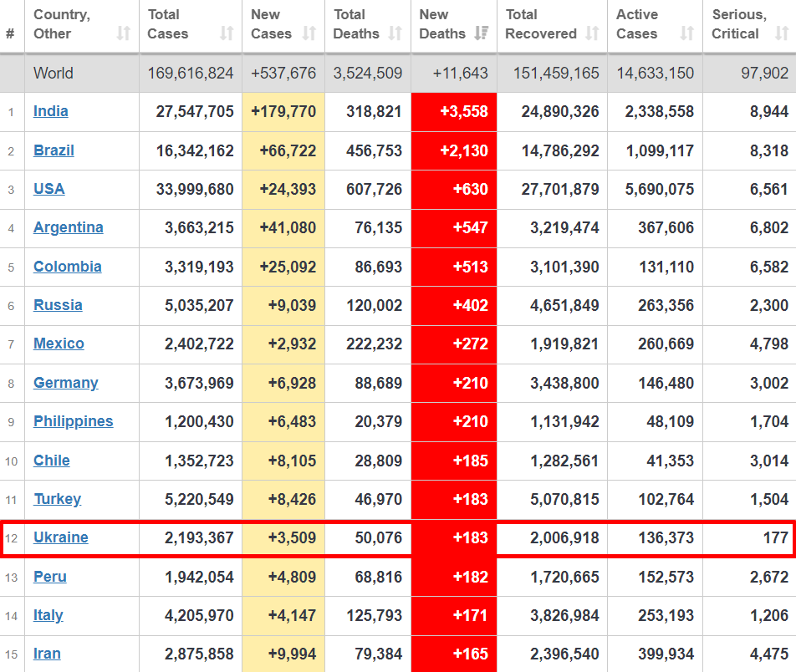Open the Brazil country page
796x672 pixels.
(54, 150)
